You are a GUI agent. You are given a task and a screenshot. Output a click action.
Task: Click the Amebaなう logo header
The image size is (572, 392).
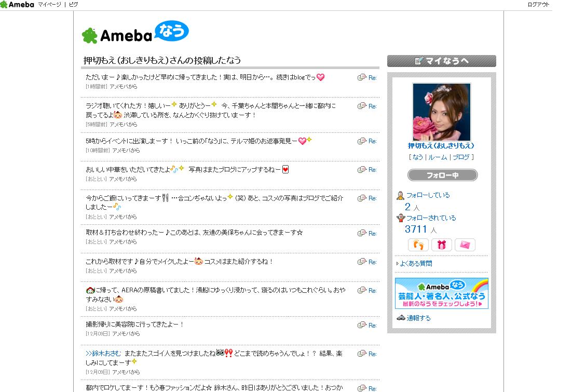click(x=135, y=33)
